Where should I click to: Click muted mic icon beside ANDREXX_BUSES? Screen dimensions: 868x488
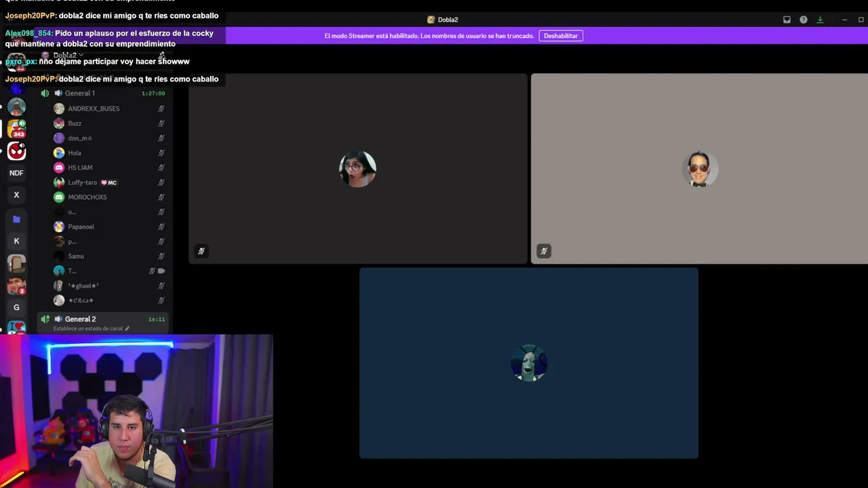(x=161, y=108)
